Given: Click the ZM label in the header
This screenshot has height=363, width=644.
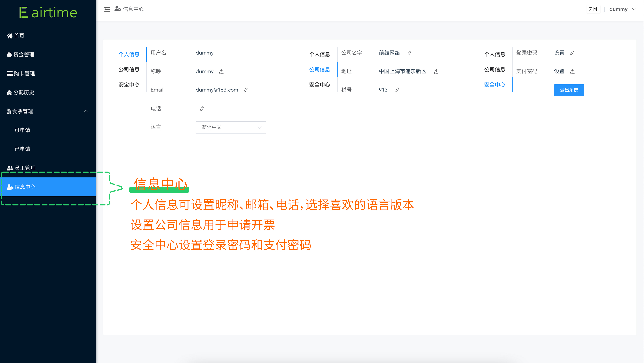Looking at the screenshot, I should pos(593,9).
